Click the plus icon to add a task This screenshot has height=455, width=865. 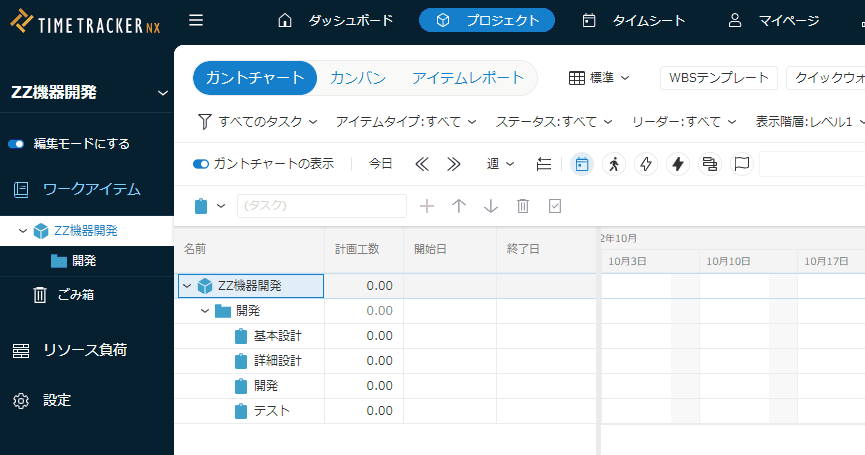[x=427, y=206]
